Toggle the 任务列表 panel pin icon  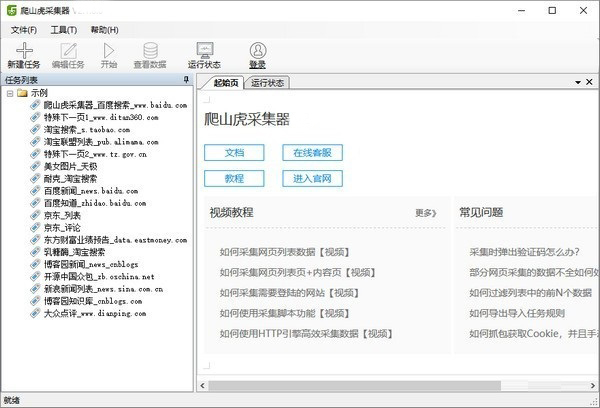(186, 80)
